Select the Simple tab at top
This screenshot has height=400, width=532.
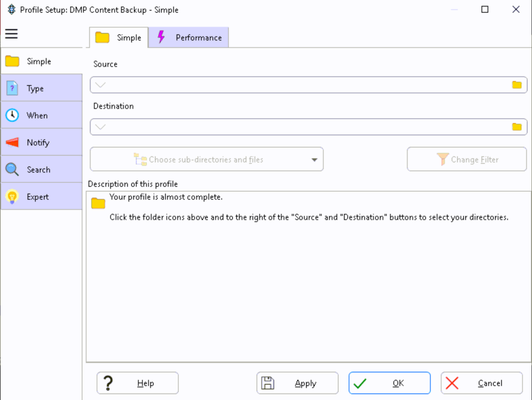[x=119, y=38]
